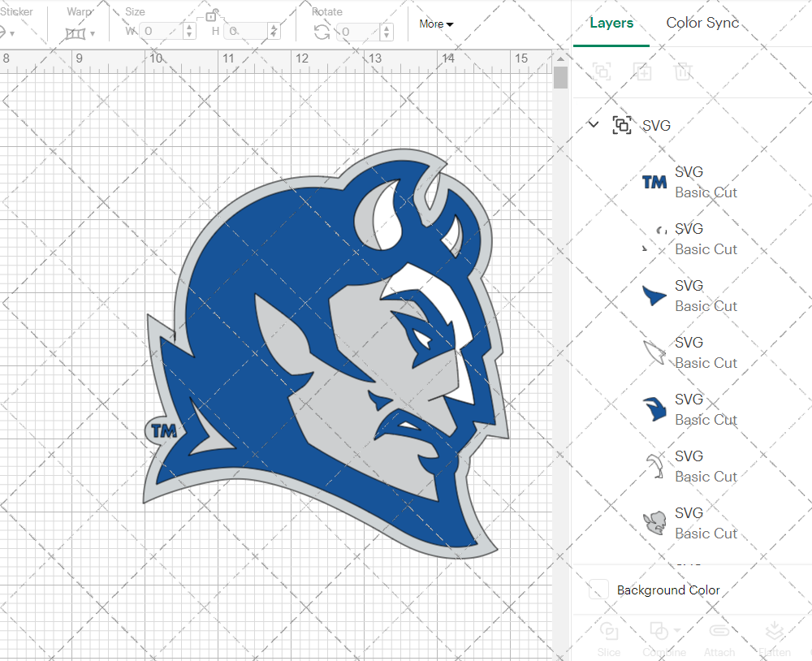812x661 pixels.
Task: Apply the Flatten tool
Action: point(774,638)
